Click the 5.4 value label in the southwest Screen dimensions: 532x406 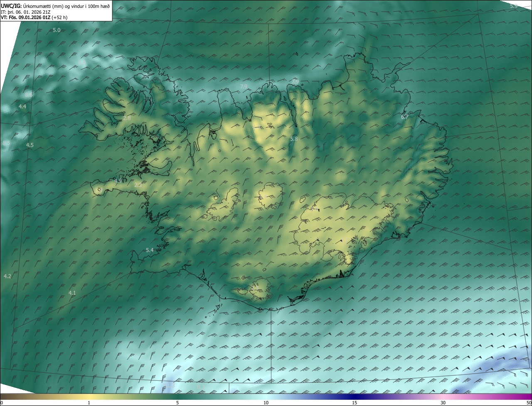tap(150, 250)
